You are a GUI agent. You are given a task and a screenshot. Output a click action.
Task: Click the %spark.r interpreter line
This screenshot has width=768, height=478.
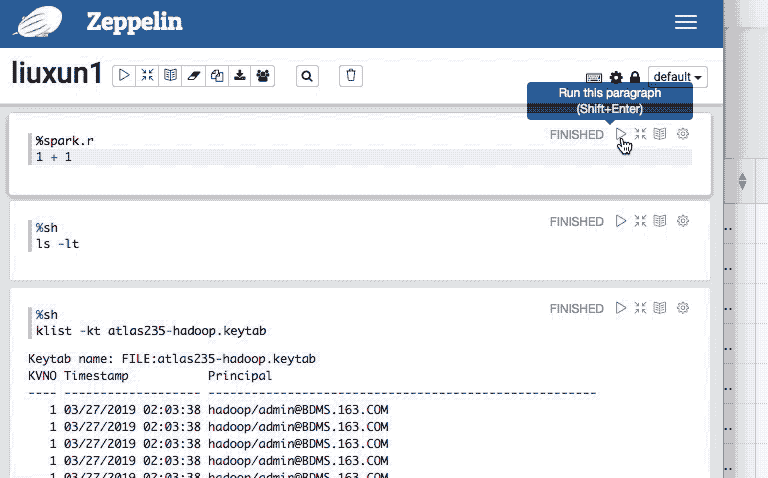coord(64,141)
